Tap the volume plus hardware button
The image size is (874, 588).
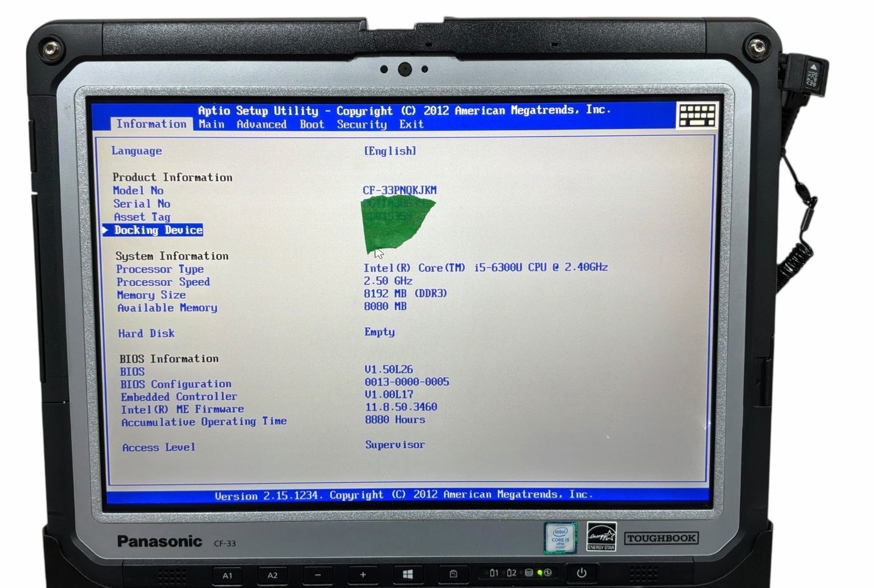coord(363,575)
